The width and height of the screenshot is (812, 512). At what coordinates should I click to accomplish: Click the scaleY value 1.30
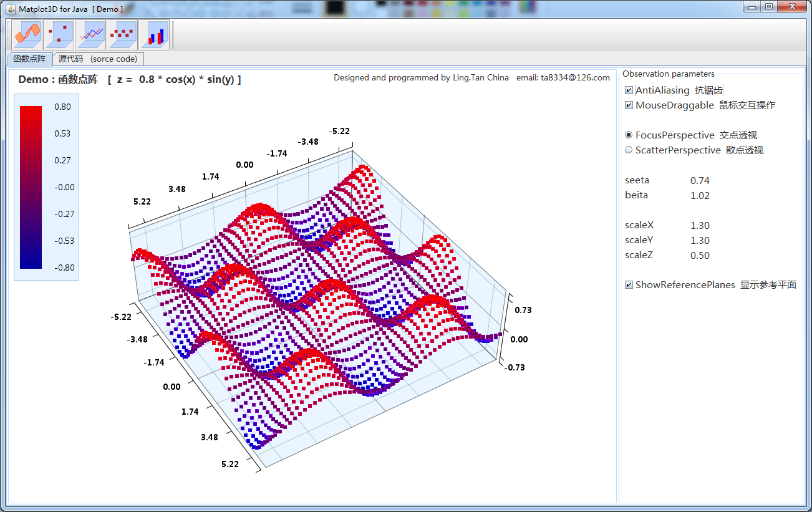[x=700, y=241]
